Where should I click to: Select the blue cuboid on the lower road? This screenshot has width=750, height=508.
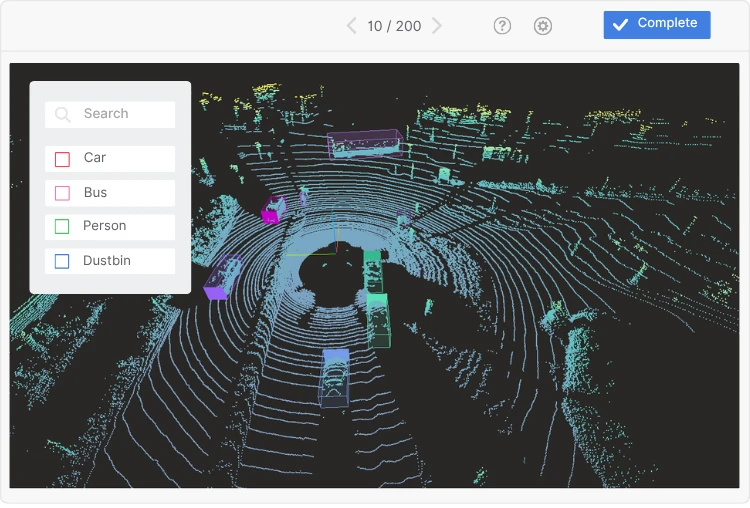pos(334,378)
